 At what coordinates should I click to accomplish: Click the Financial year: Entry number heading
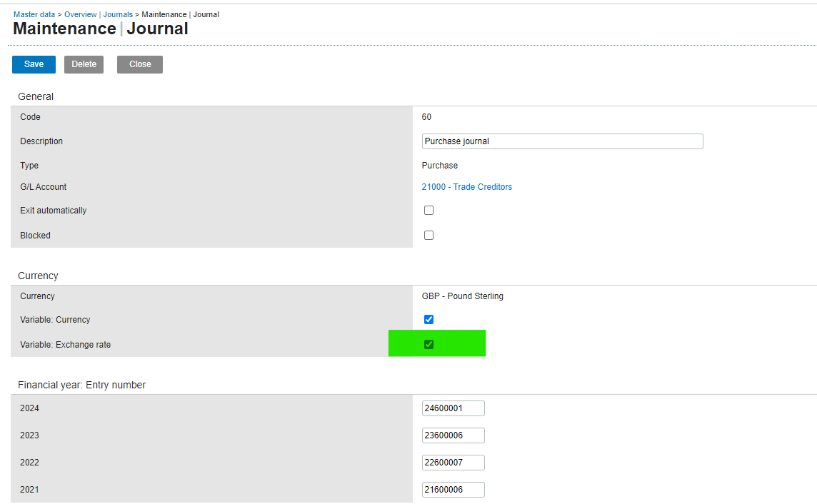click(x=82, y=385)
